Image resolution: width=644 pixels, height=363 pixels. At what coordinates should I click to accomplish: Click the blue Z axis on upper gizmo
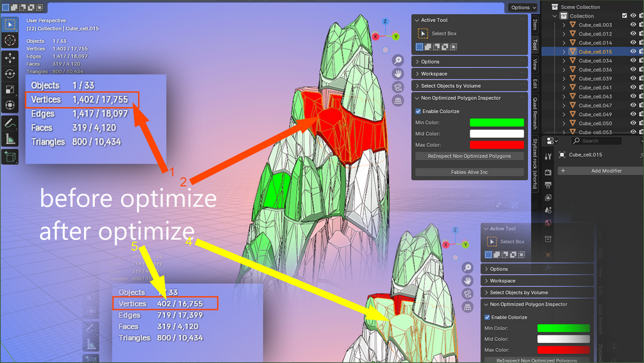[385, 21]
